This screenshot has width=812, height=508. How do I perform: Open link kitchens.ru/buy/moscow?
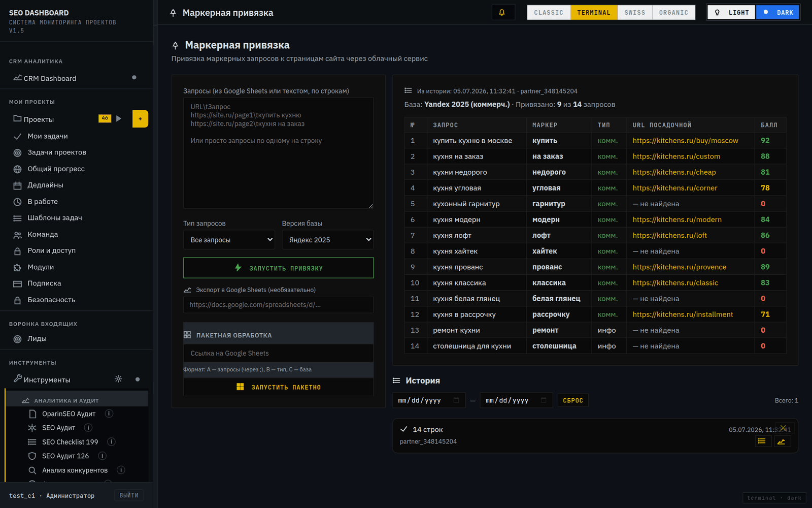[x=685, y=141]
